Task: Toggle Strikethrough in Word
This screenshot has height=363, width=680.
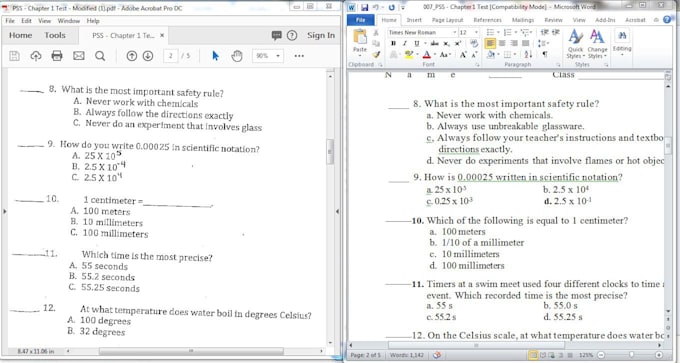Action: pyautogui.click(x=435, y=43)
